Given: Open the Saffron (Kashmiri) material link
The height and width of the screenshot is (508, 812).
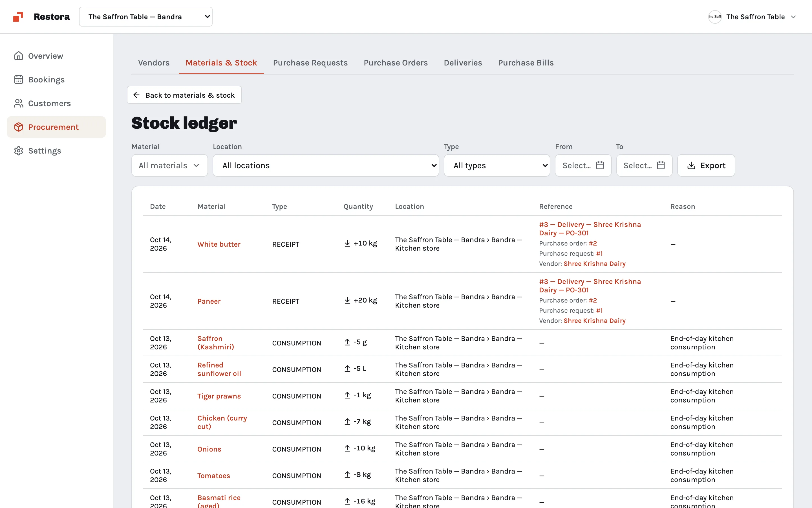Looking at the screenshot, I should click(x=216, y=343).
